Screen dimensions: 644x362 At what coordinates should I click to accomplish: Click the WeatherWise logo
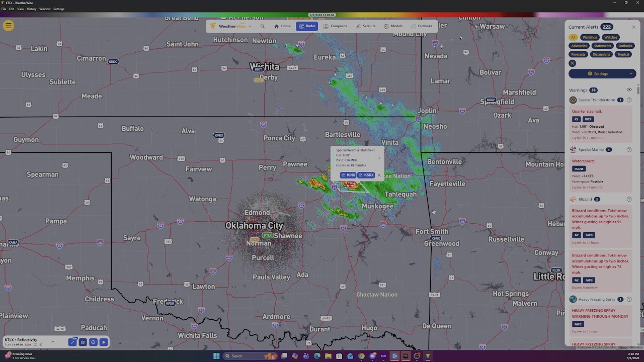coord(228,26)
